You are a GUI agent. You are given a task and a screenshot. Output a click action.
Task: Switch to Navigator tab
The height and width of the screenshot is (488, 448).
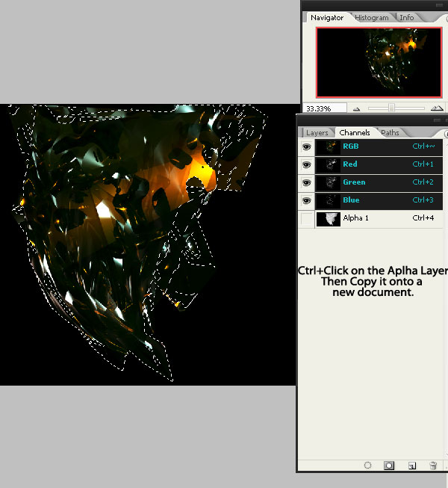[x=327, y=18]
